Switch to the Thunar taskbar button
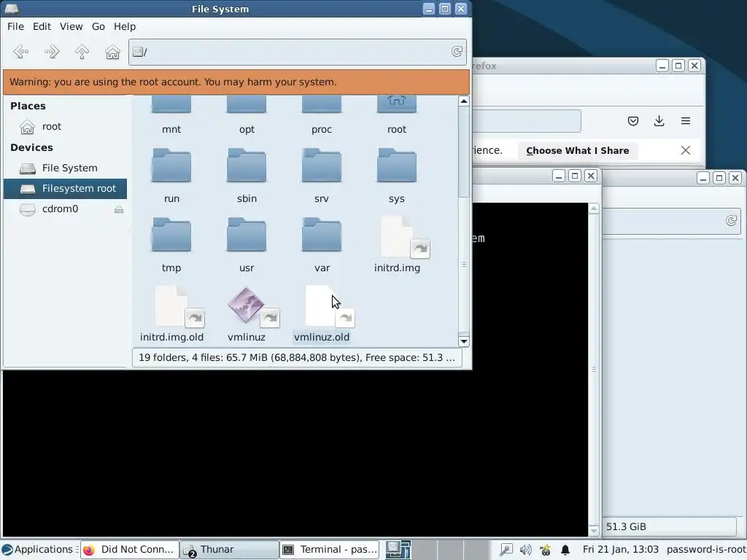The image size is (747, 560). pos(229,550)
